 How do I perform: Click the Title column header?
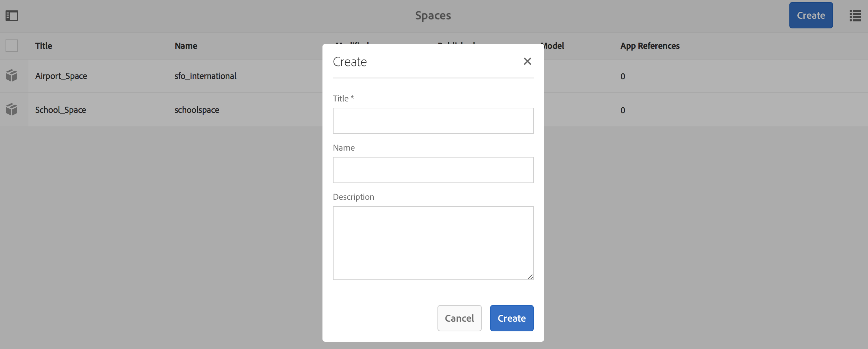[x=44, y=46]
